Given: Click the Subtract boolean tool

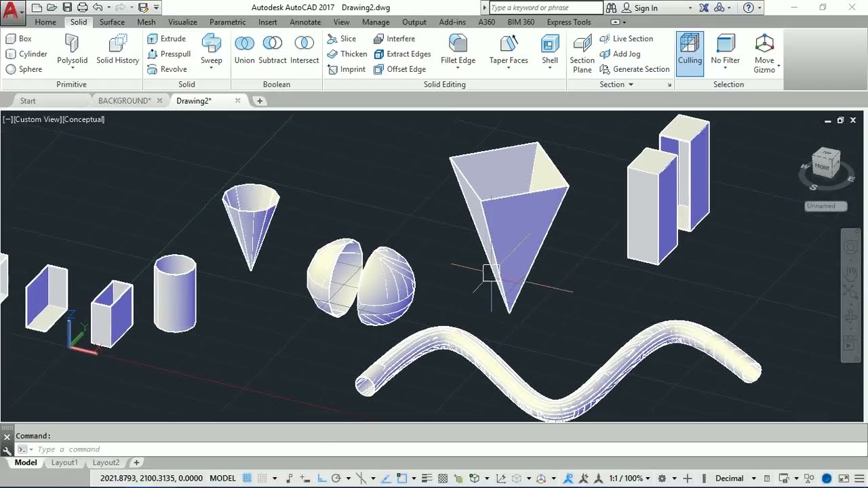Looking at the screenshot, I should (x=273, y=49).
